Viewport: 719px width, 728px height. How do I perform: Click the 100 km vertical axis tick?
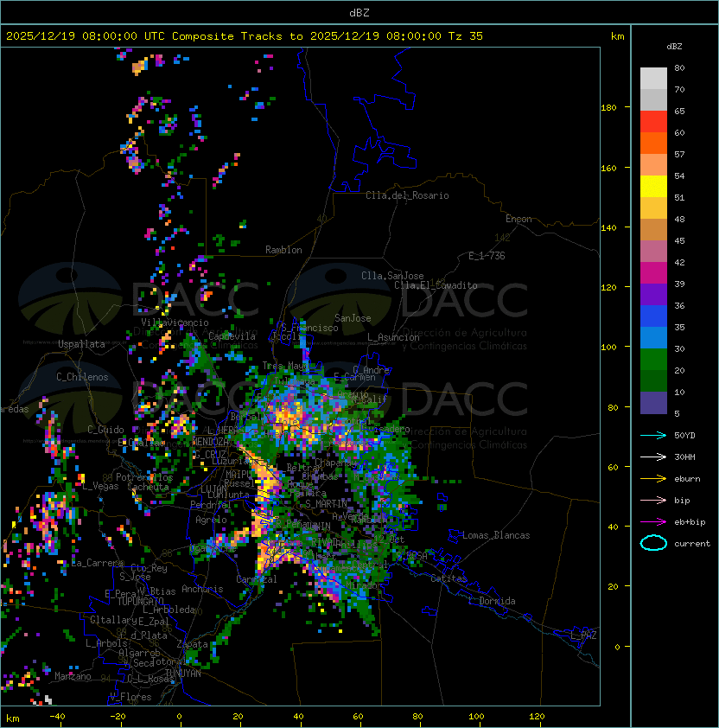(x=608, y=348)
